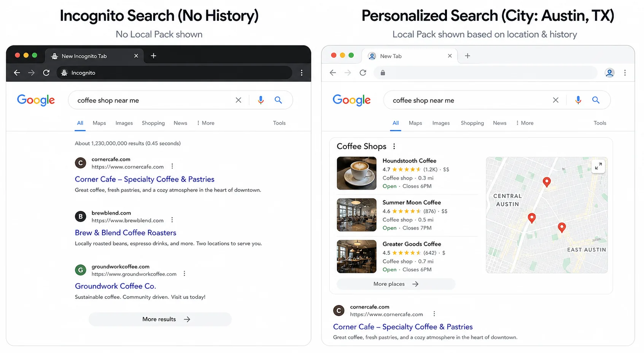
Task: Select Shopping tab in personalized window
Action: click(x=472, y=123)
